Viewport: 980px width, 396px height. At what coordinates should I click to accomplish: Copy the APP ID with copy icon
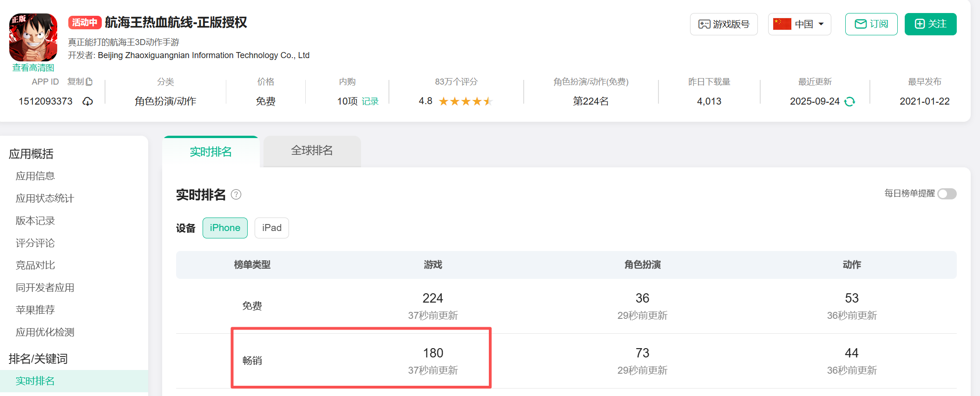tap(80, 82)
